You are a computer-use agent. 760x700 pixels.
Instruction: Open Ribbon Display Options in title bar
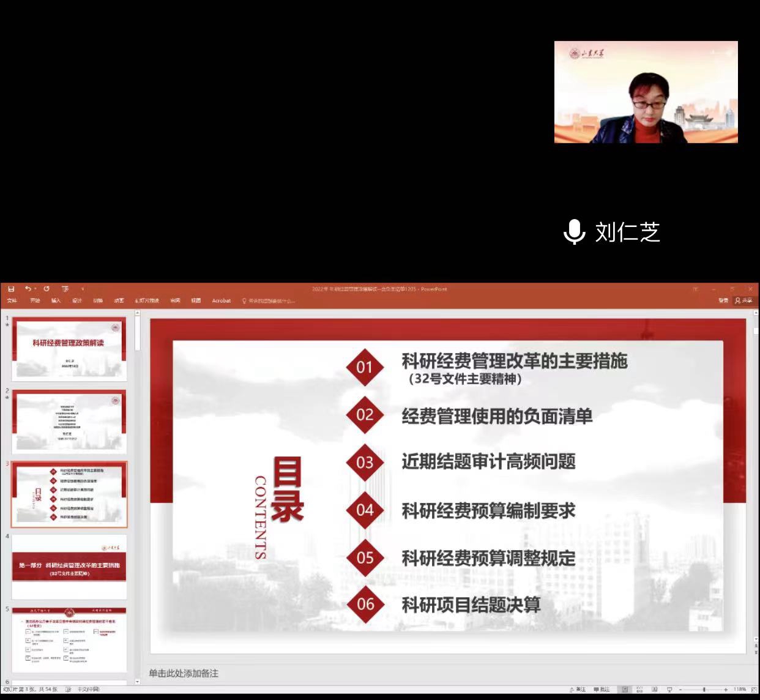point(695,289)
